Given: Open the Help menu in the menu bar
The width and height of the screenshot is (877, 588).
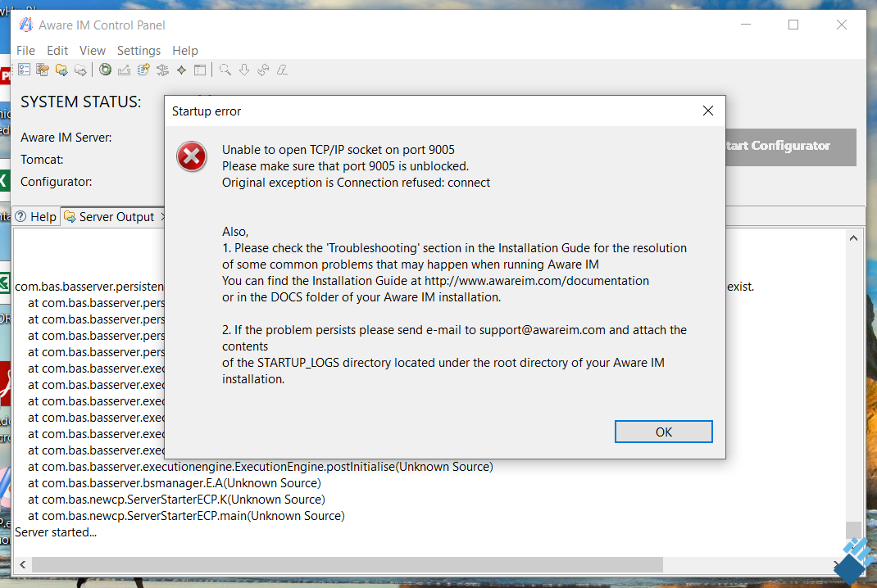Looking at the screenshot, I should 185,50.
